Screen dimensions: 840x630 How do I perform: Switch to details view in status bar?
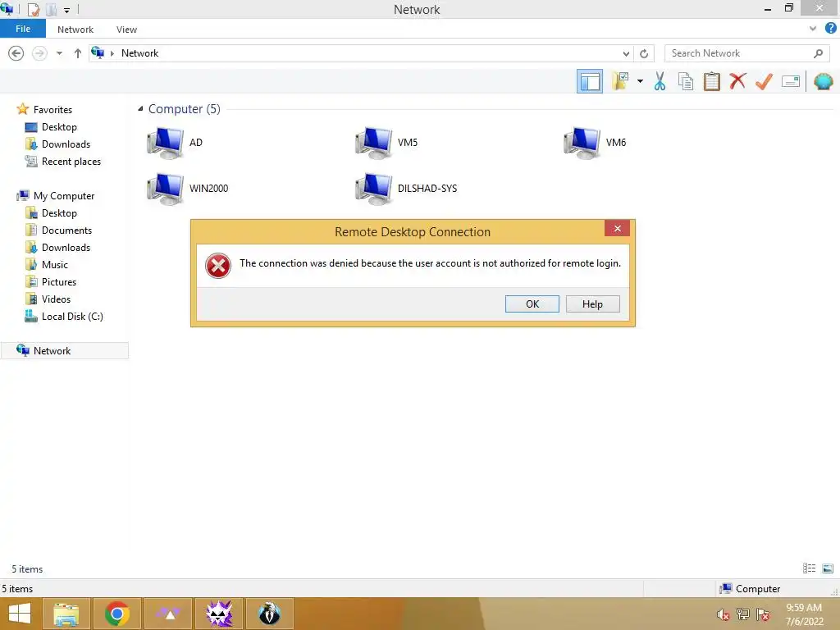tap(809, 568)
